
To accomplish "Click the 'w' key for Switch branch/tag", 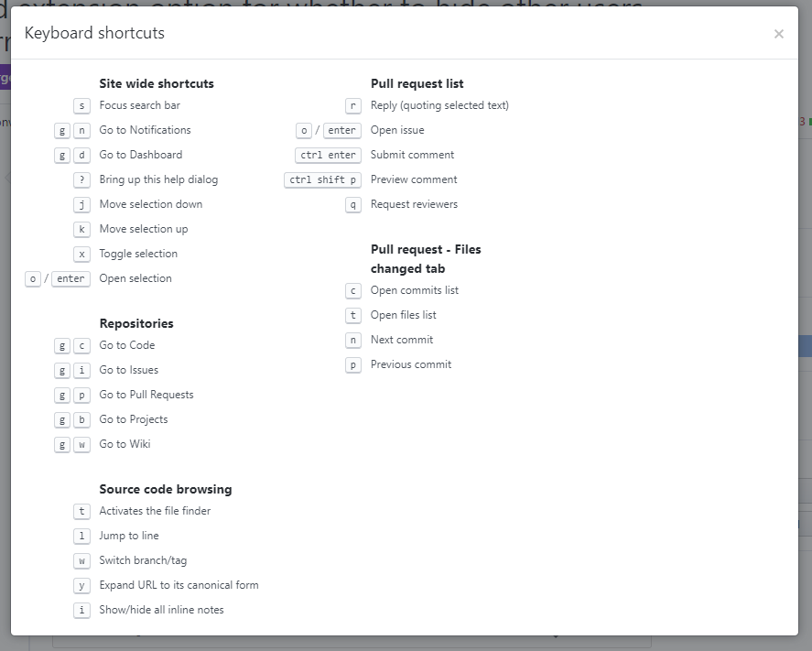I will (81, 560).
